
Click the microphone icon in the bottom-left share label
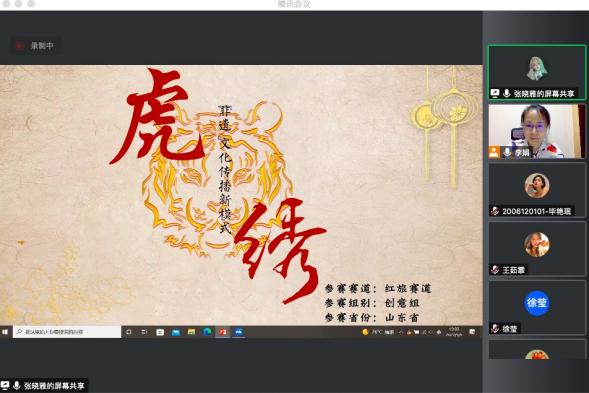(16, 385)
